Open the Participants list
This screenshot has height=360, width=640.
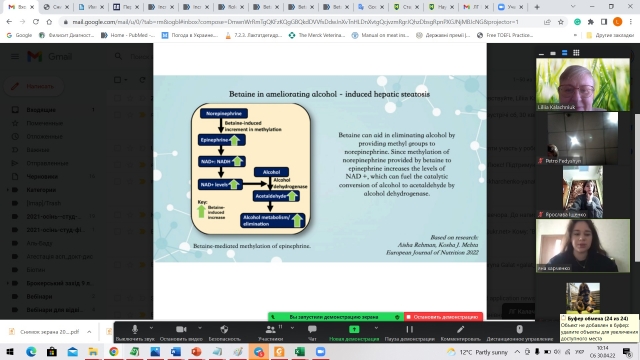pyautogui.click(x=271, y=333)
